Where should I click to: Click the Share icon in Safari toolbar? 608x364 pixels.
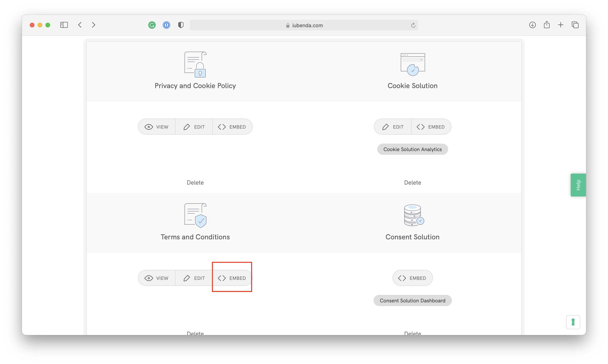coord(546,25)
